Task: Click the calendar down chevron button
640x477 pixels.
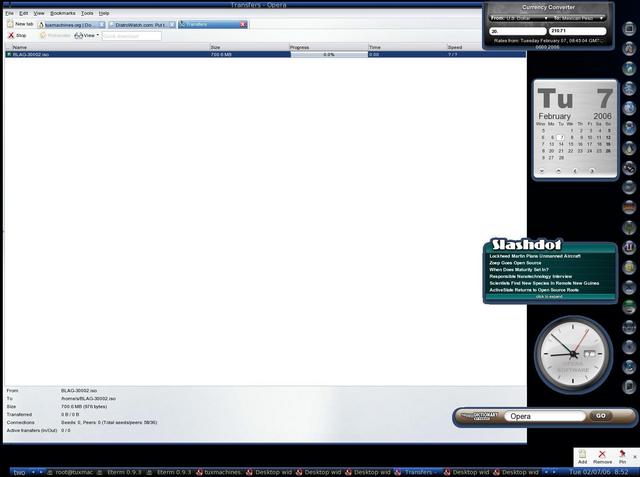Action: pyautogui.click(x=542, y=171)
